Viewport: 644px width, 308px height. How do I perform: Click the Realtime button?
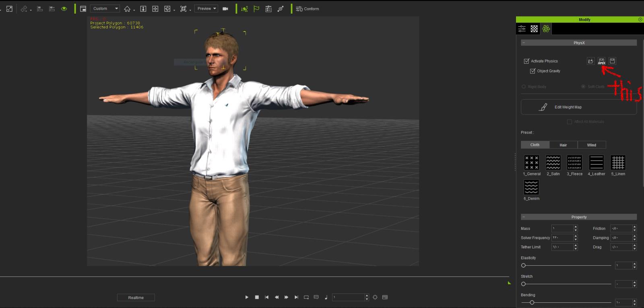[x=136, y=298]
